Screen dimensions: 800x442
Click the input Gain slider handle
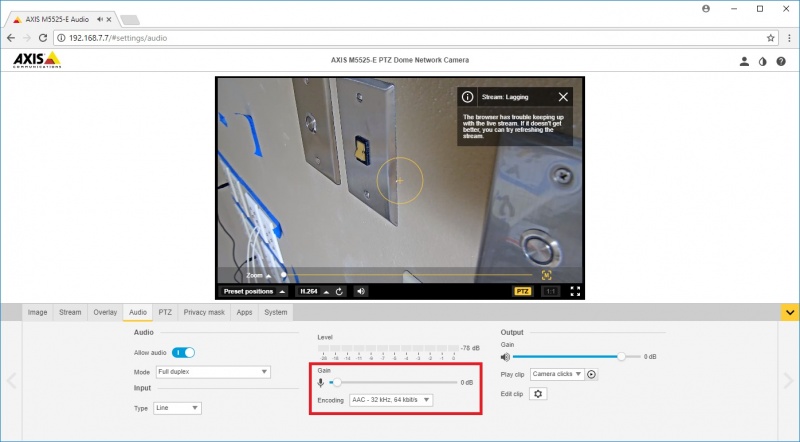click(x=337, y=382)
